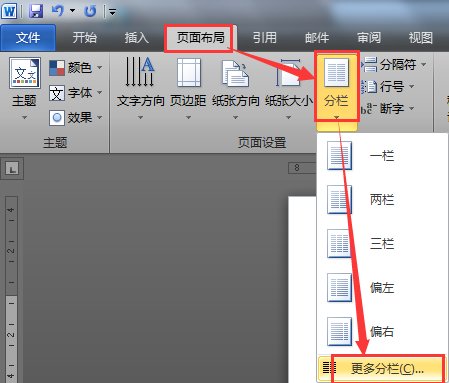Open the 主题 themes gallery icon
This screenshot has height=383, width=449.
coord(25,73)
